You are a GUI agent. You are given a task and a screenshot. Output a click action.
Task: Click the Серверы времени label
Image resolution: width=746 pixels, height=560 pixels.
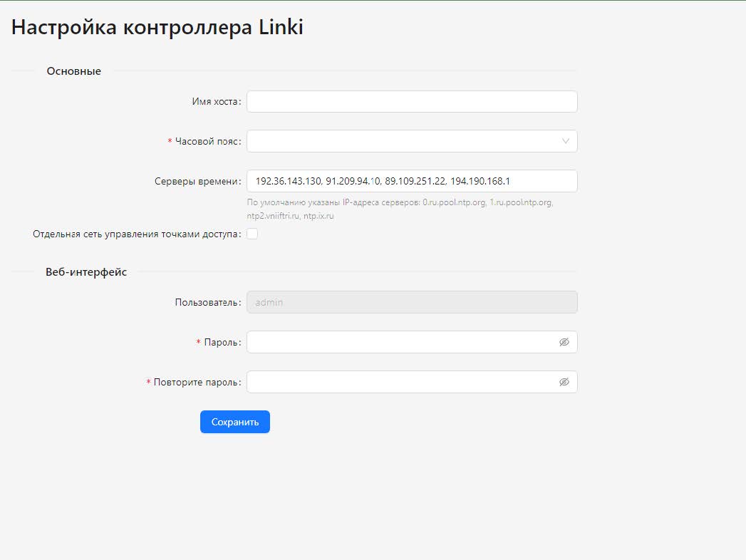coord(198,181)
